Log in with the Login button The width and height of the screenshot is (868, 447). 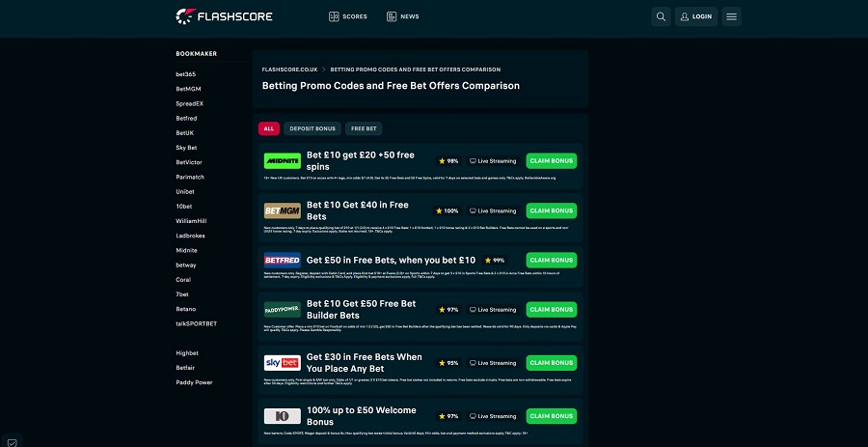[695, 16]
